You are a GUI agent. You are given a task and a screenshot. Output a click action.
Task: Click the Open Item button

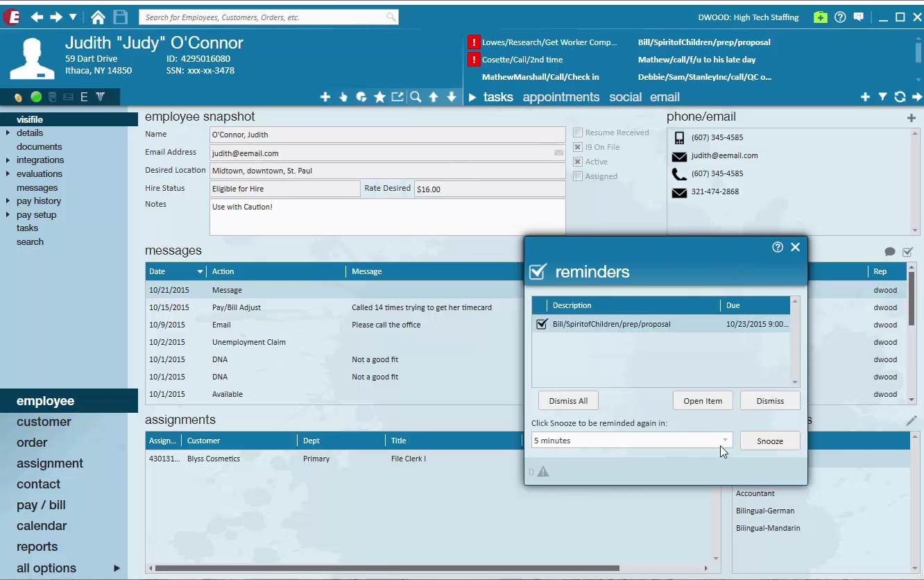[x=703, y=401]
